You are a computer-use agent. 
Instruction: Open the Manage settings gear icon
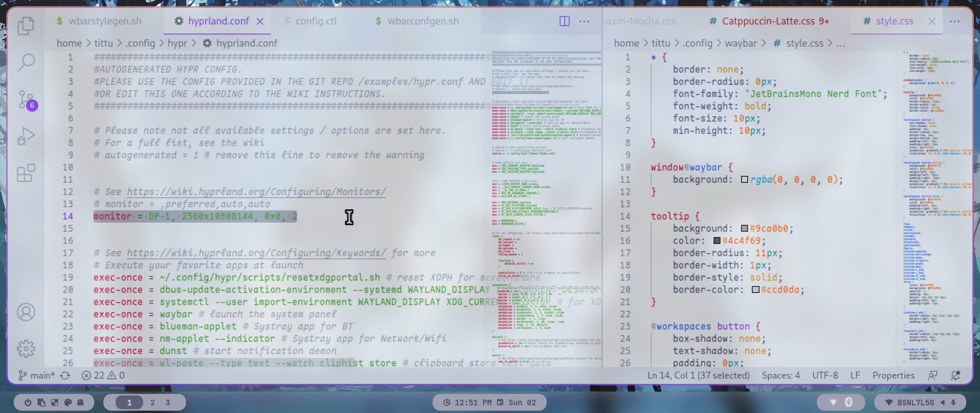(26, 348)
